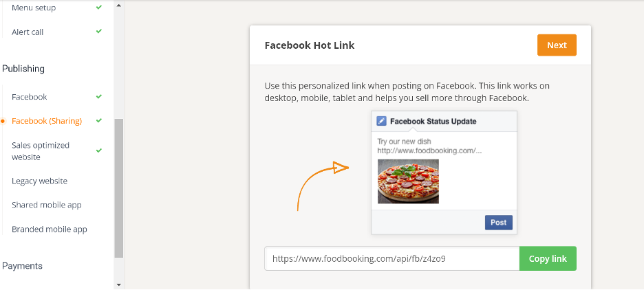644x290 pixels.
Task: Click the checkmark next to Facebook item
Action: click(x=98, y=96)
